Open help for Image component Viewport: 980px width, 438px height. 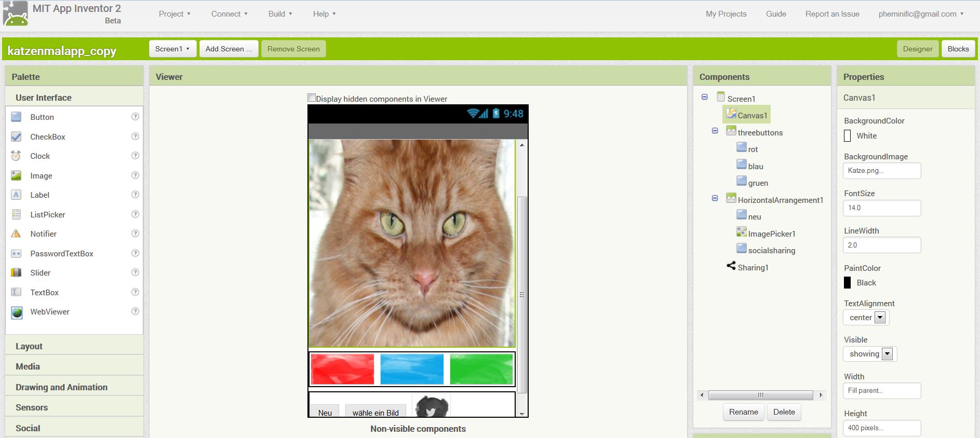[135, 175]
